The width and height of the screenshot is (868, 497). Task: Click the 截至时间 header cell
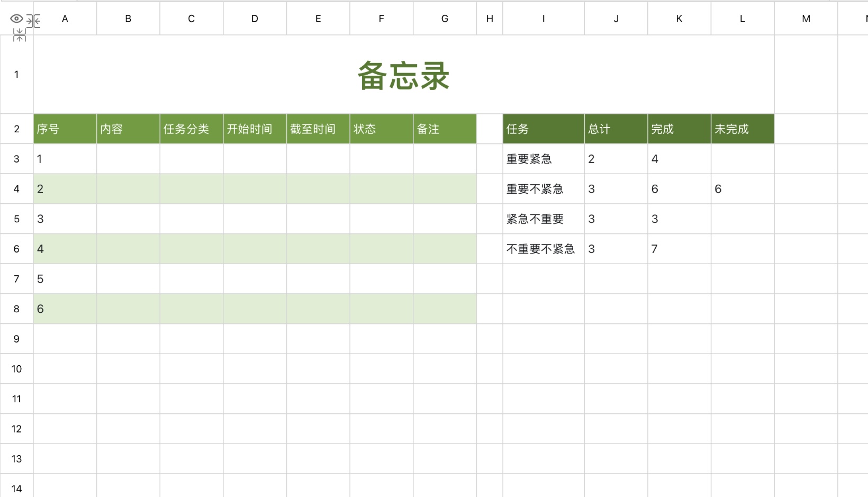[x=318, y=129]
